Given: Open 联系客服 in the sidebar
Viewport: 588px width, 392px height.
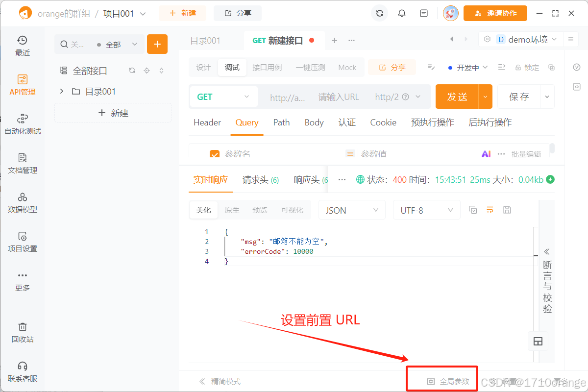Looking at the screenshot, I should click(23, 372).
